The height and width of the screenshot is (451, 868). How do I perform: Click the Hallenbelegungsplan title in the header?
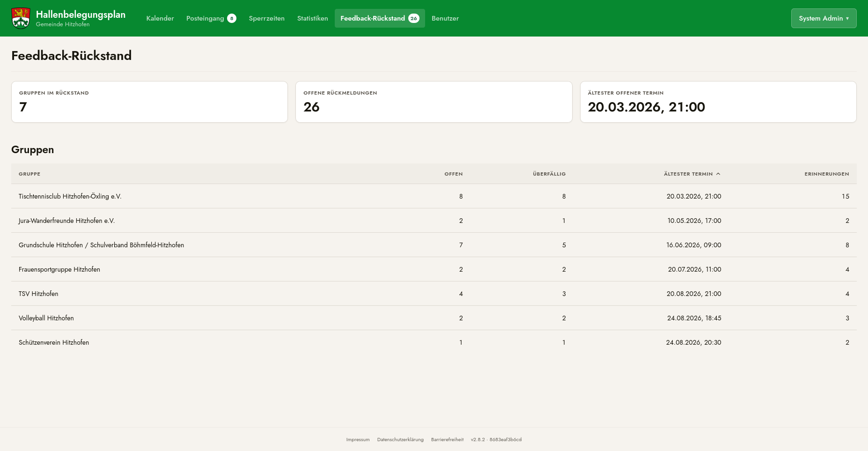81,15
